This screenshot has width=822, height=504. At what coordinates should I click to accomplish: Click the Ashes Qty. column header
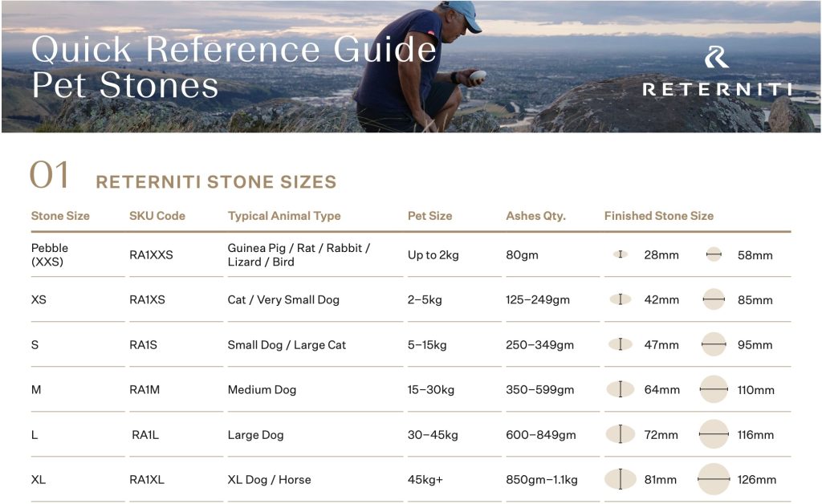coord(535,216)
